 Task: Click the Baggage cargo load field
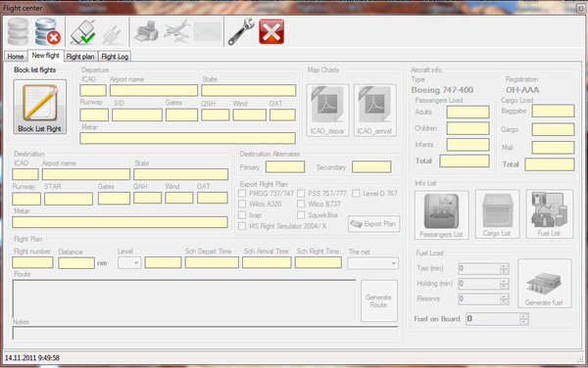(553, 111)
